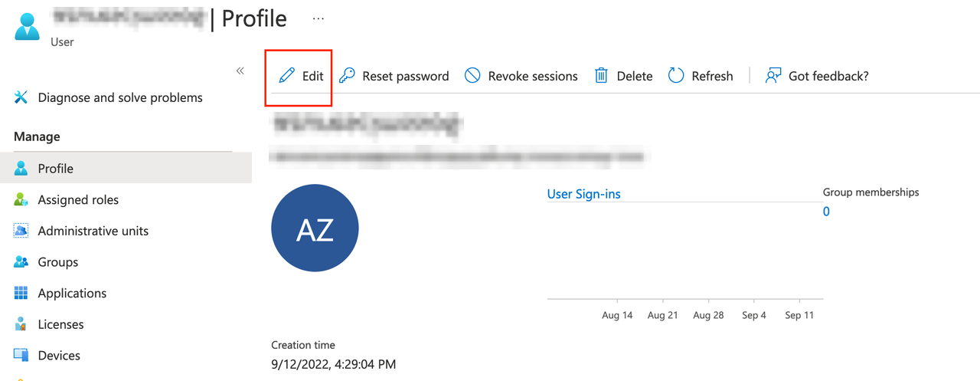Collapse the sidebar with double chevron
The image size is (980, 381).
pos(240,71)
